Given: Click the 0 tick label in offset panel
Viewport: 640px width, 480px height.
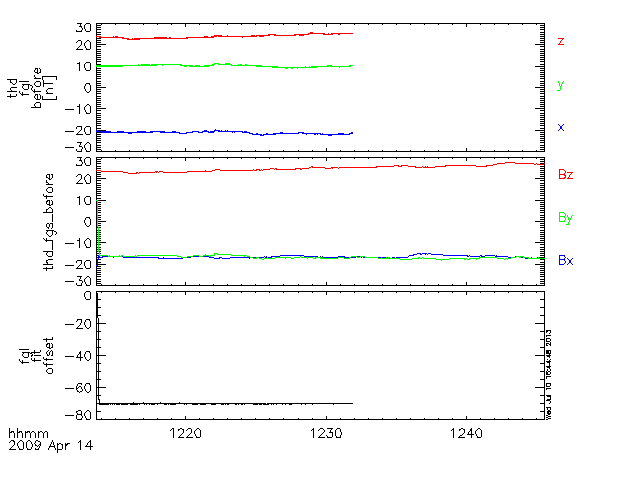Looking at the screenshot, I should (88, 296).
